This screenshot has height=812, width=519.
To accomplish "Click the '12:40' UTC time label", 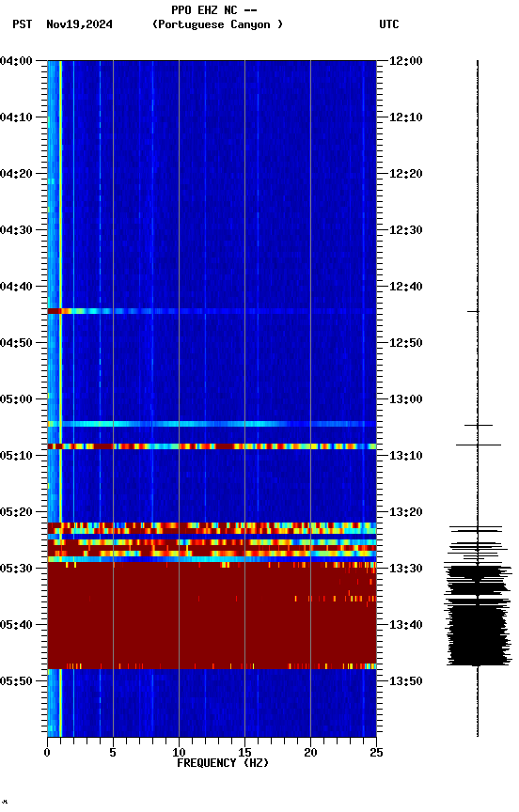I will [406, 287].
